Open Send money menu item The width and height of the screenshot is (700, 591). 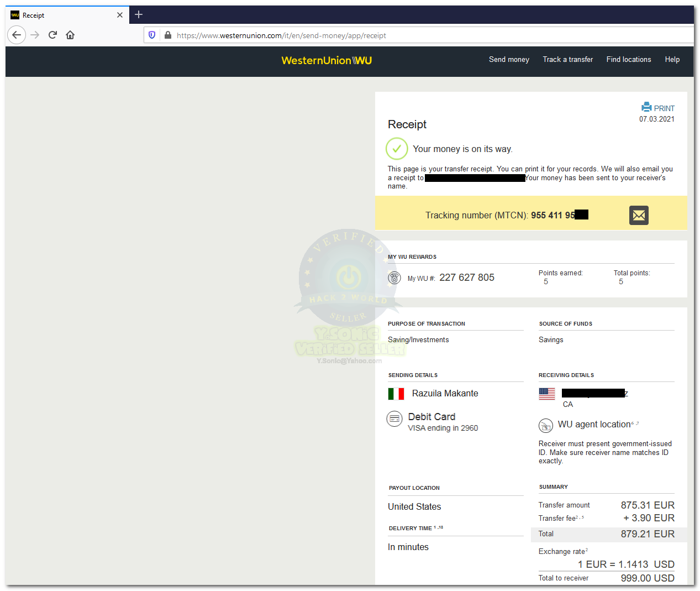click(509, 59)
